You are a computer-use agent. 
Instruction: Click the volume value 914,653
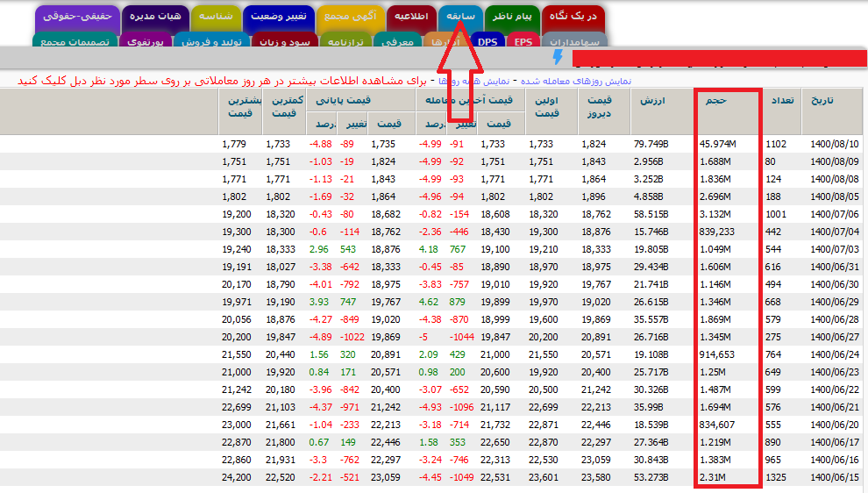pos(717,354)
